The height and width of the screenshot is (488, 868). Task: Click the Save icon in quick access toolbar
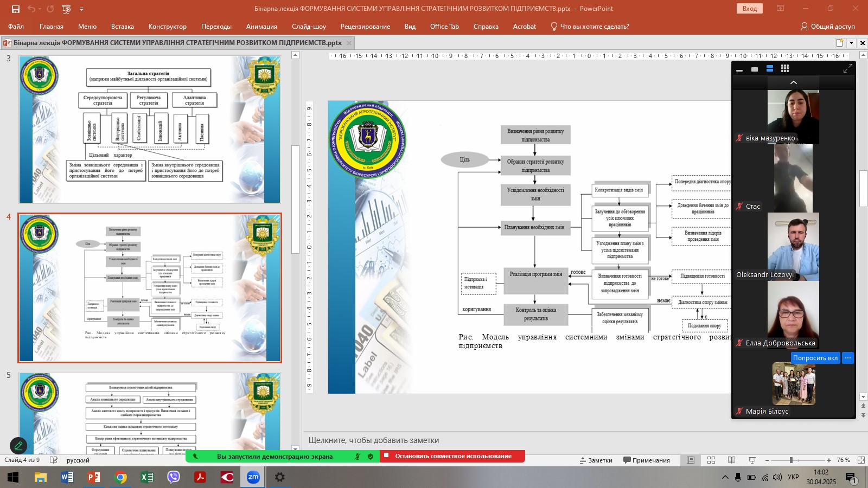point(16,9)
